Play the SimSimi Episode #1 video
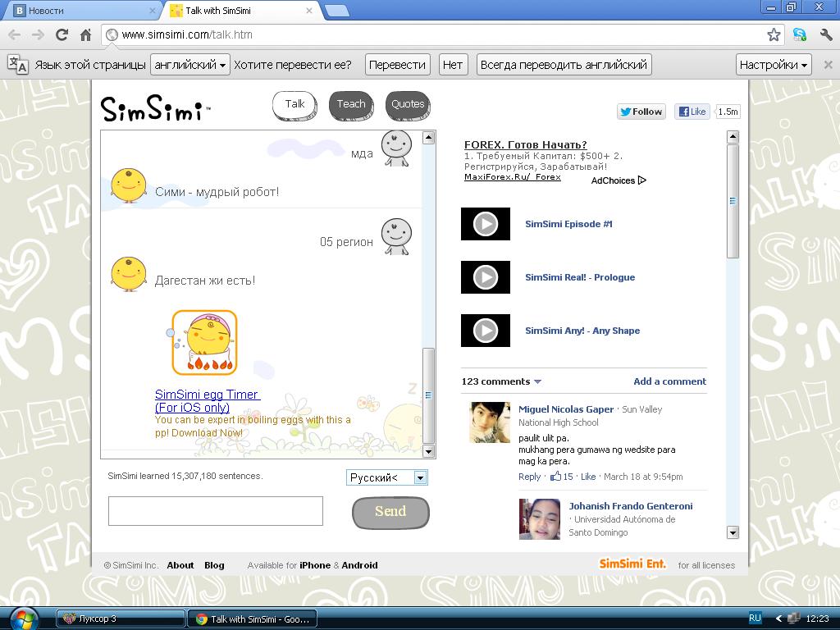This screenshot has width=840, height=630. click(486, 224)
